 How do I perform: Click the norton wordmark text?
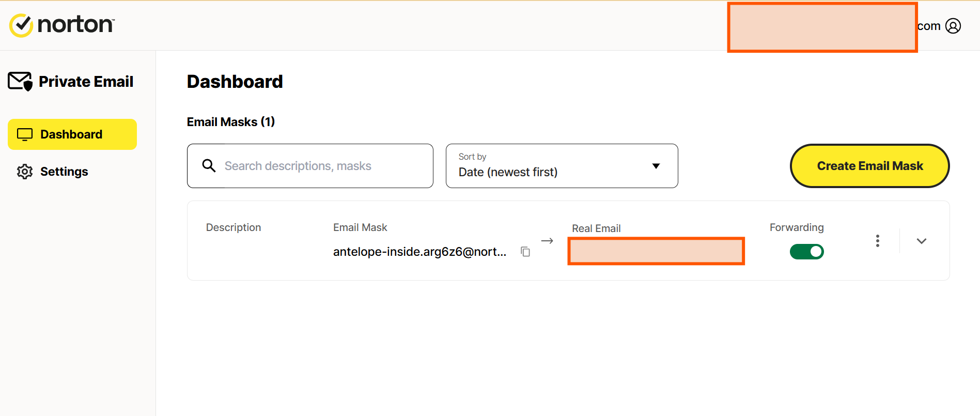point(75,25)
